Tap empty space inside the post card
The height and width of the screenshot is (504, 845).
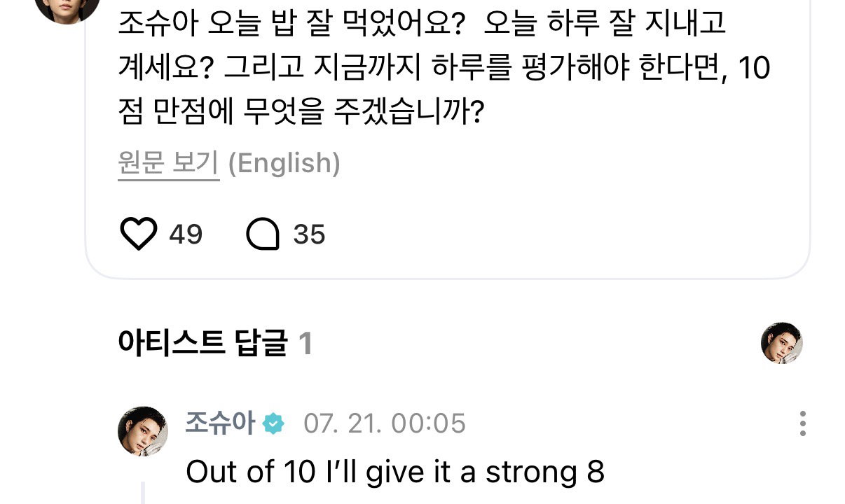tap(561, 224)
